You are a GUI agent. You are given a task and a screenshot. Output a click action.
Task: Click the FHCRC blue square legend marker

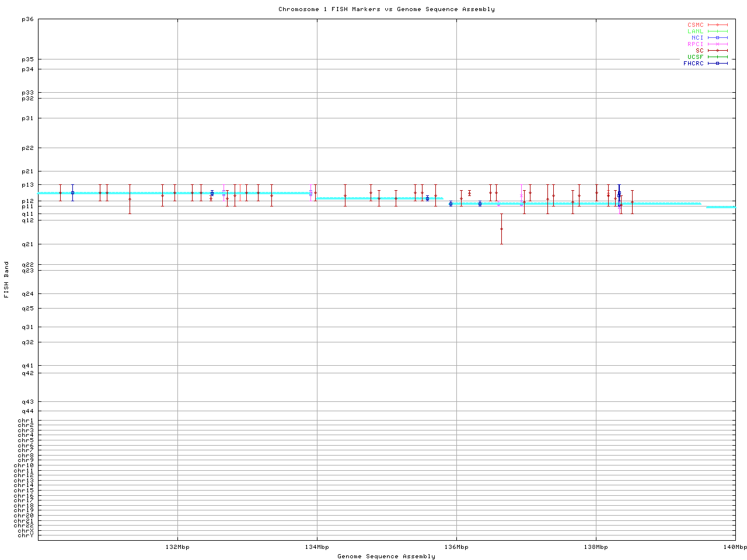click(717, 64)
